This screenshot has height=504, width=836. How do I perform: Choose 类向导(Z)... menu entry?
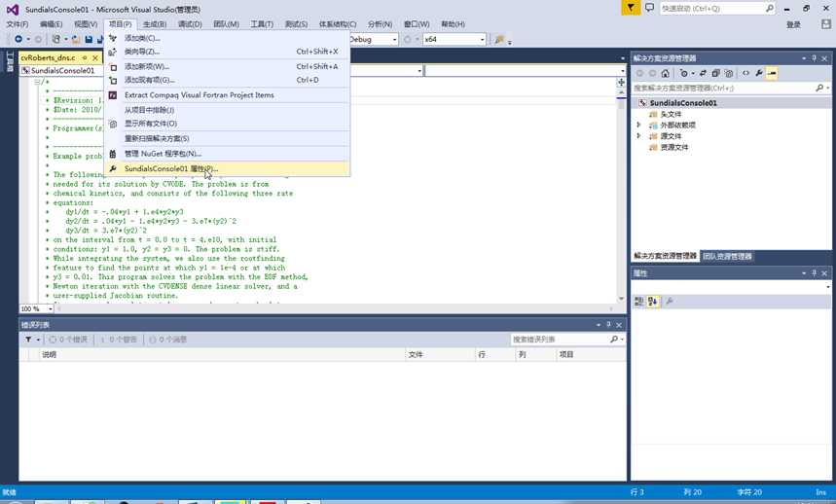pyautogui.click(x=227, y=52)
